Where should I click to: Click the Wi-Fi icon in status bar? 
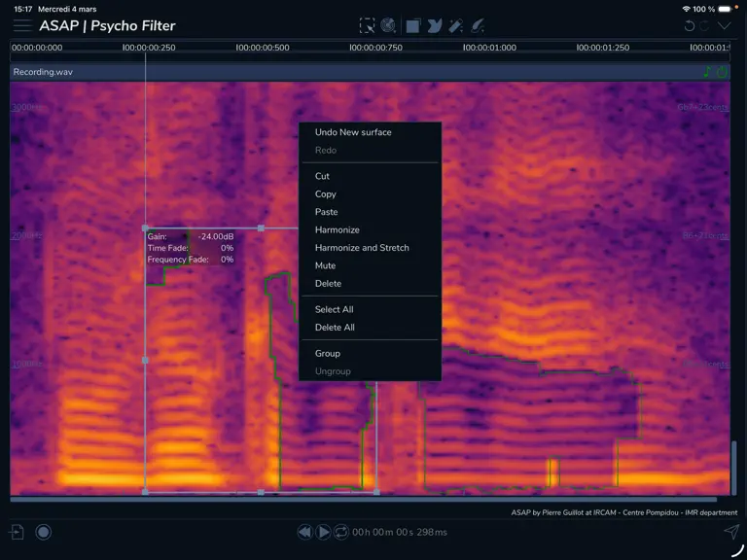click(x=687, y=9)
